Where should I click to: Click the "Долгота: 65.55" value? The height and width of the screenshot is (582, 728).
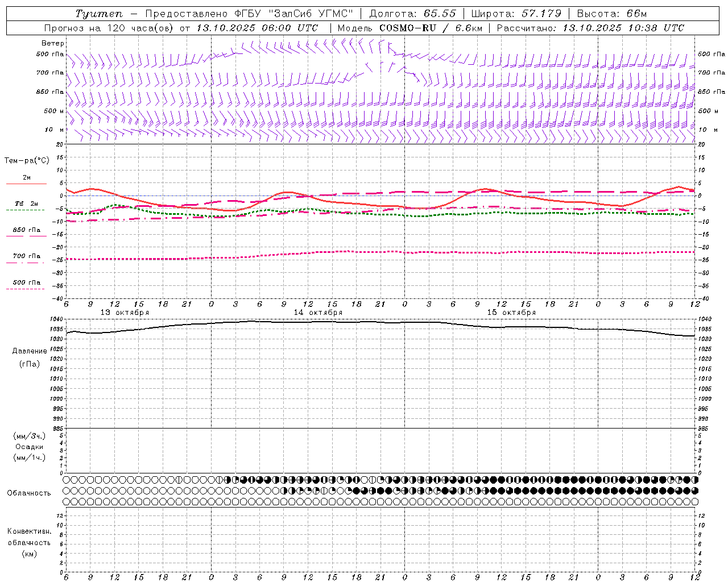tap(413, 14)
